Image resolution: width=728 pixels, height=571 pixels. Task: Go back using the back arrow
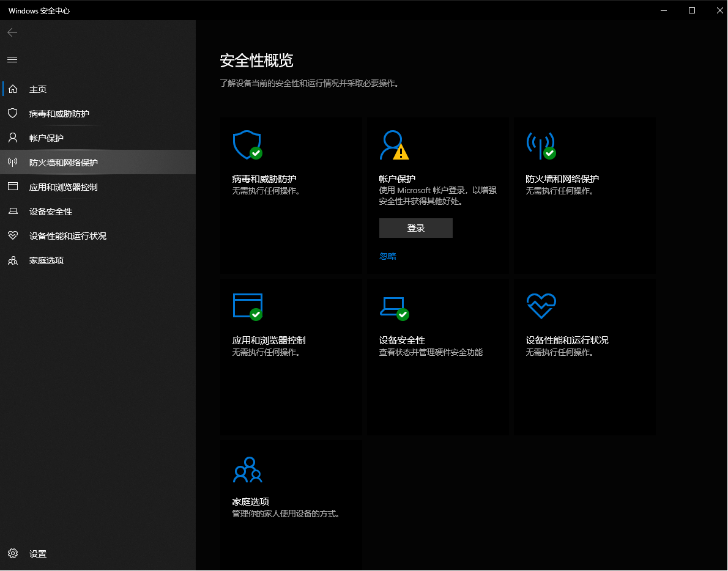[12, 32]
